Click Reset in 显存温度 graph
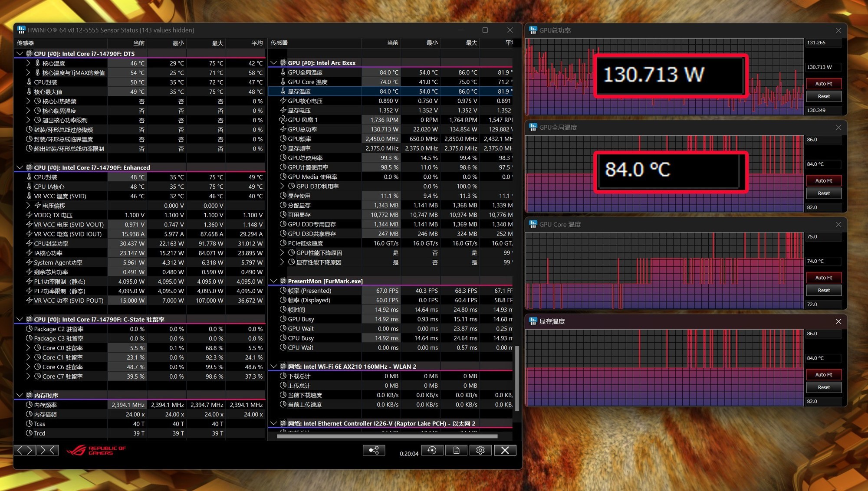The height and width of the screenshot is (491, 868). [823, 387]
